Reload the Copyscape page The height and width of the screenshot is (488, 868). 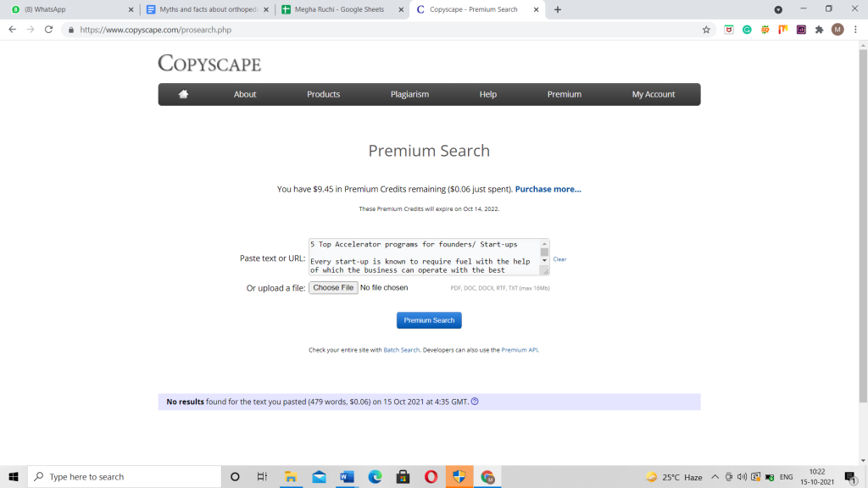pos(48,29)
